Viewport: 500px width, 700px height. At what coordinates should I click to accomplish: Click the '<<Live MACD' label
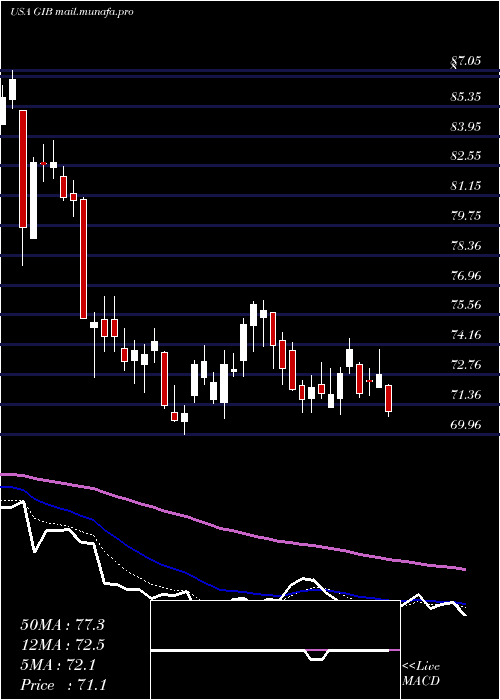tap(421, 674)
